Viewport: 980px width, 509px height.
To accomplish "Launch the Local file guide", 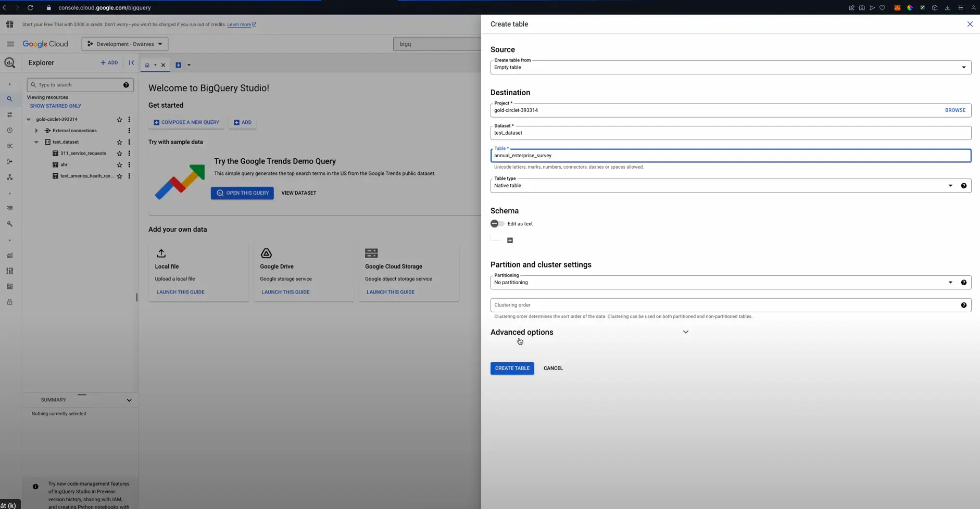I will [180, 292].
